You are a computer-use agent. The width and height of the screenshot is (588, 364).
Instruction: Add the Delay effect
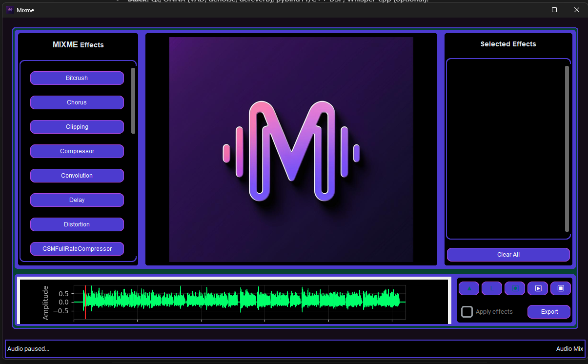point(77,200)
